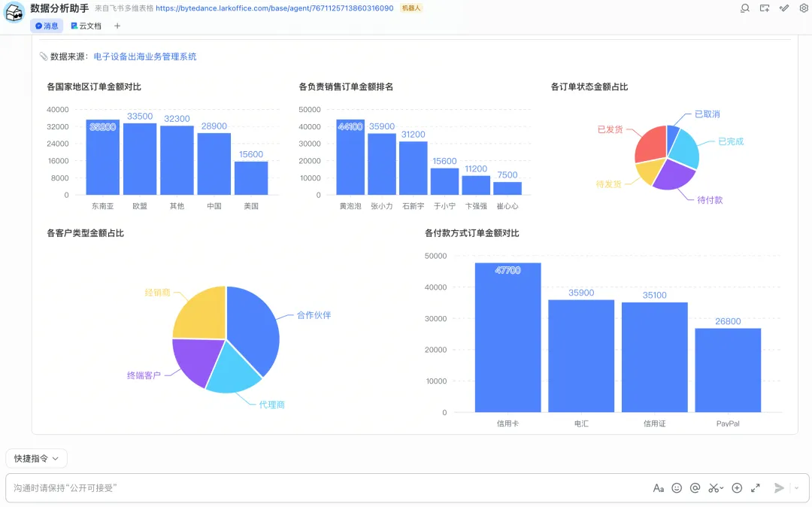
Task: Click the cyan 代理商 pie slice
Action: [232, 370]
